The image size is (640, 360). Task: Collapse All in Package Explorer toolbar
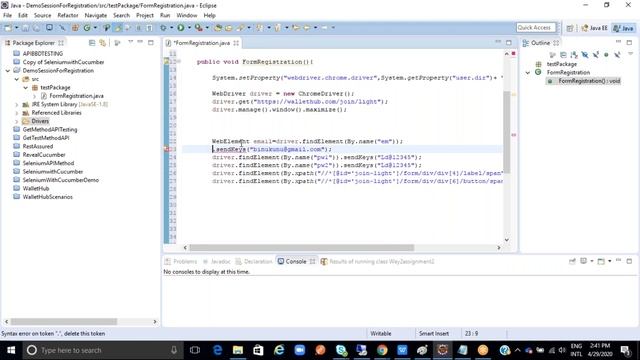(92, 42)
